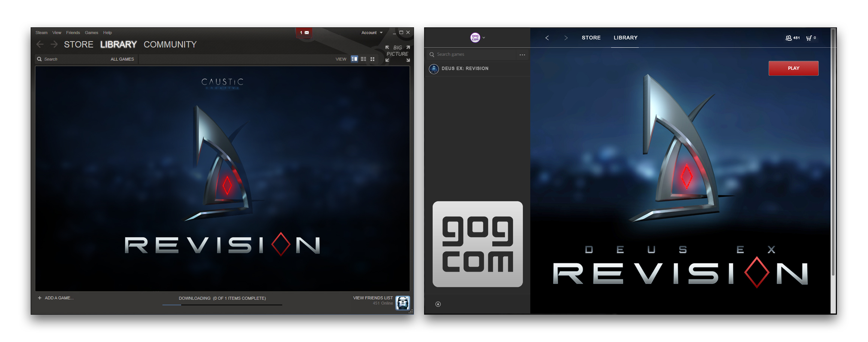Click the Steam friends avatar picture
Screen dimensions: 868x342
coord(403,303)
